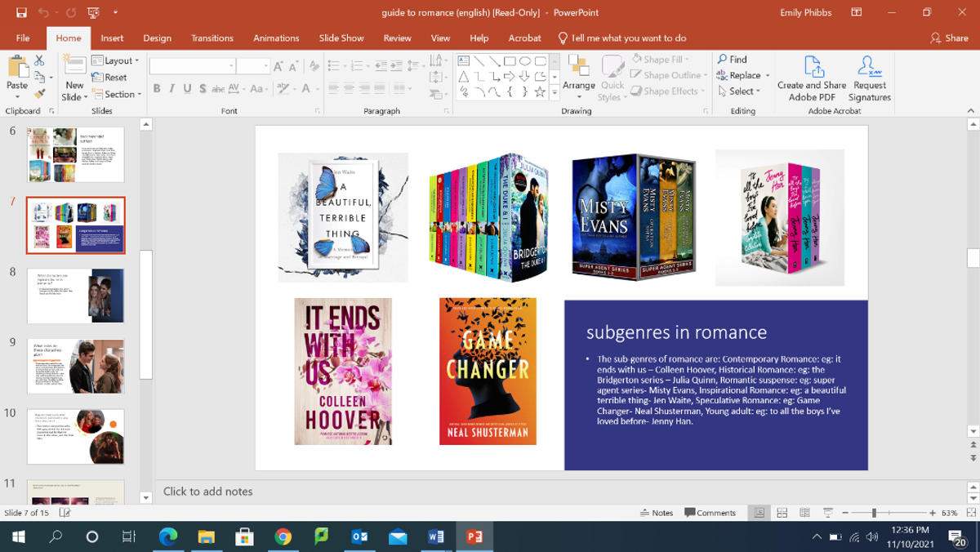Open the font name combo box
The width and height of the screenshot is (980, 552).
click(193, 66)
